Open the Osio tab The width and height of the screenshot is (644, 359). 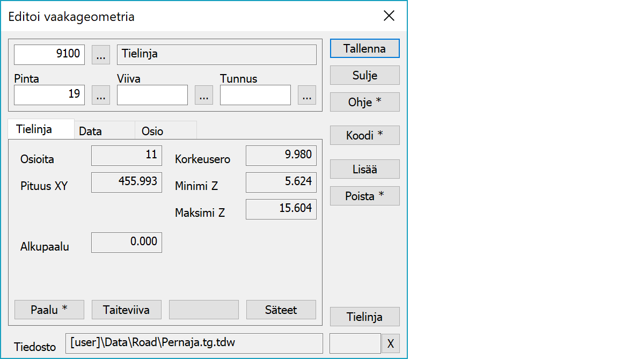152,131
